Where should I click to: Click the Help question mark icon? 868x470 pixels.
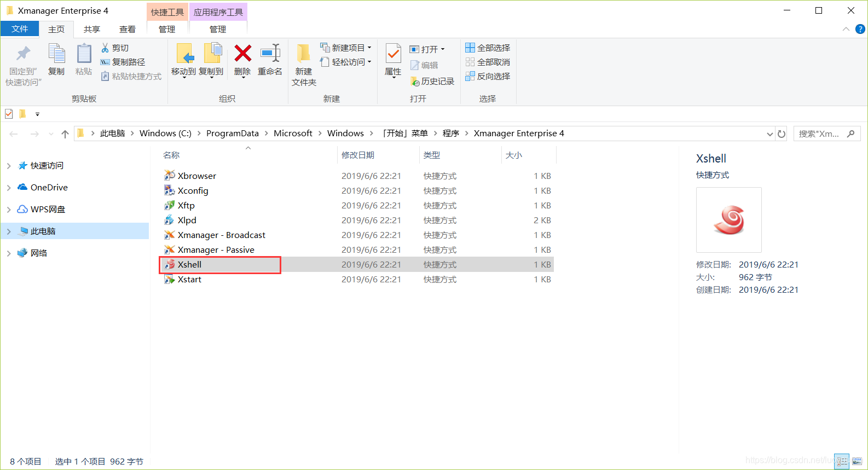pyautogui.click(x=860, y=29)
